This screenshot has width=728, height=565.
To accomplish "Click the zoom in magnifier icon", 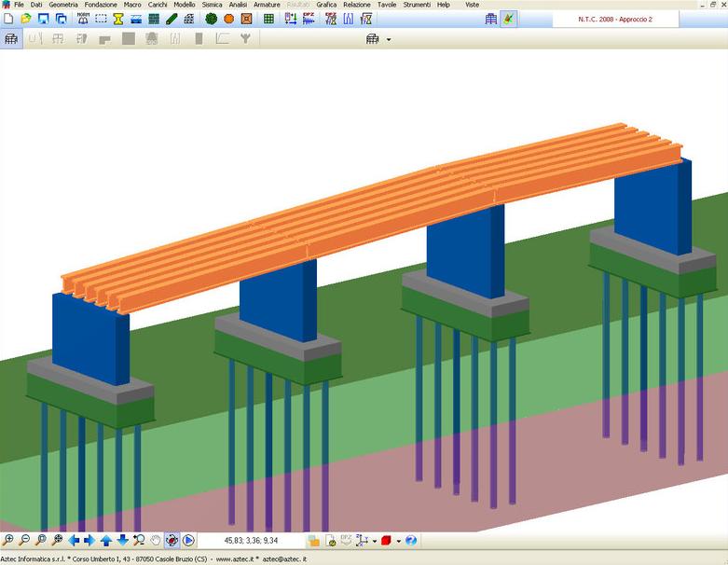I will point(8,540).
